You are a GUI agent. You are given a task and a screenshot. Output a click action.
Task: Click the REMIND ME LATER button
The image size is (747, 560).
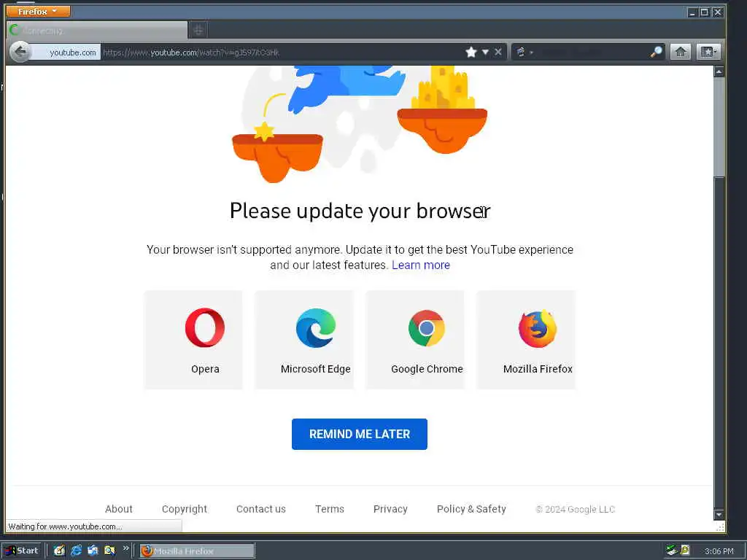click(360, 435)
